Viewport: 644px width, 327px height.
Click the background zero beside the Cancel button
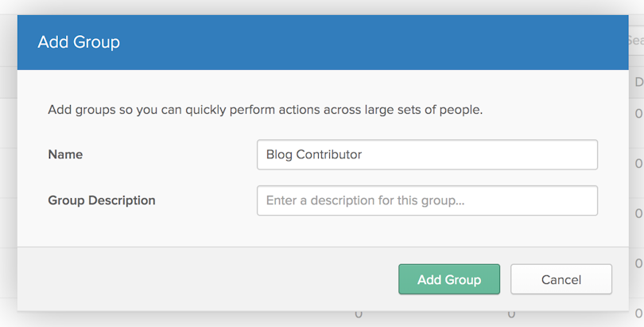[638, 263]
